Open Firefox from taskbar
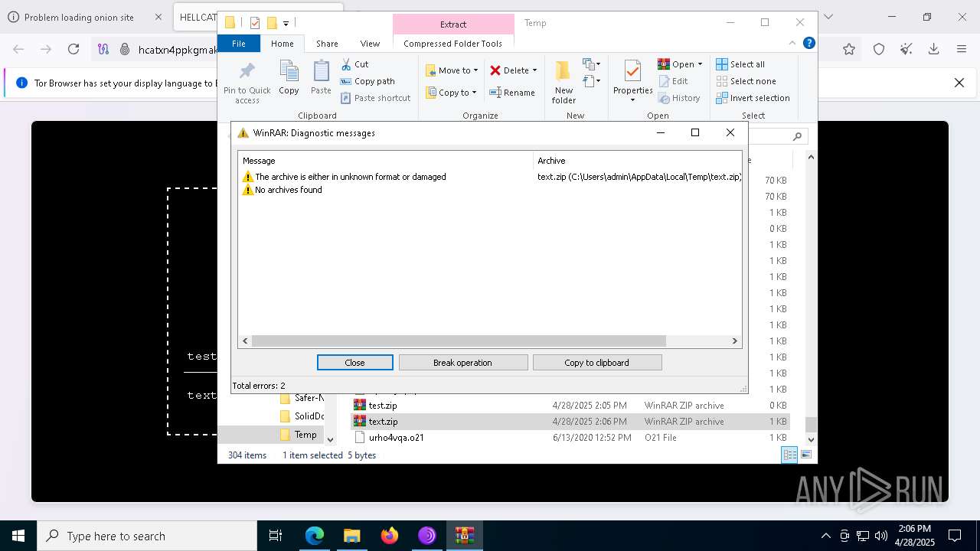The image size is (980, 551). (390, 536)
